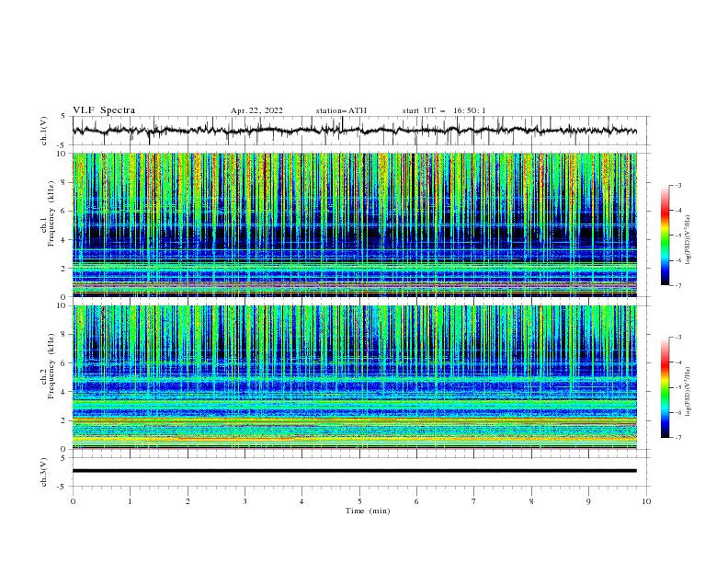Click the upper color scale bar beside ch.1
The width and height of the screenshot is (728, 563).
[665, 236]
